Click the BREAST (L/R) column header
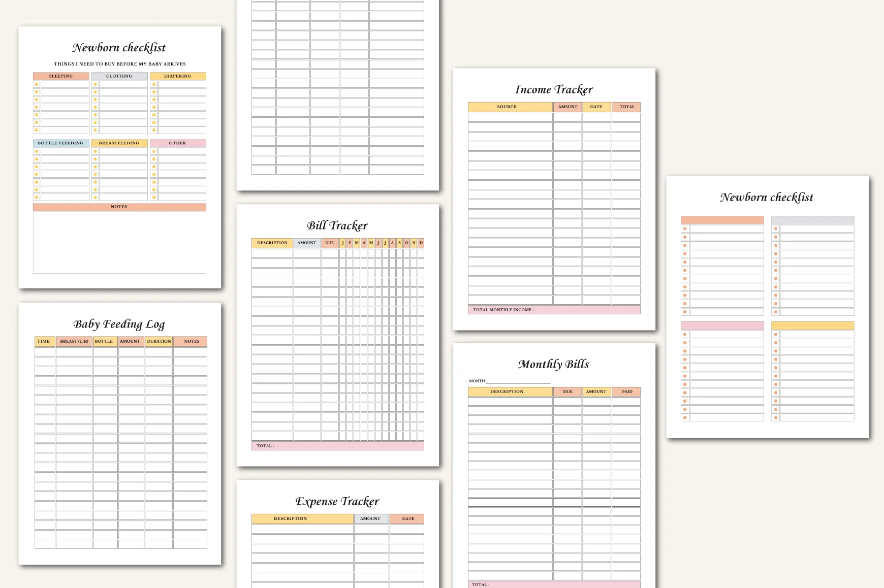The height and width of the screenshot is (588, 884). [x=74, y=341]
